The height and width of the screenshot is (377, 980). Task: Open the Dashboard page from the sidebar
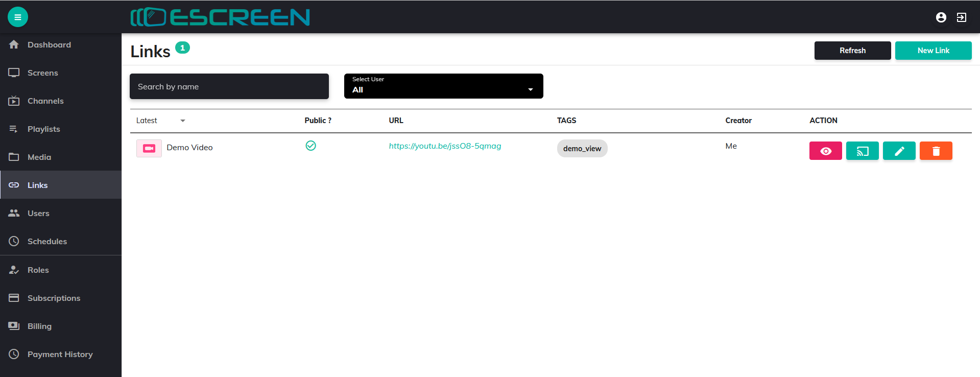49,45
